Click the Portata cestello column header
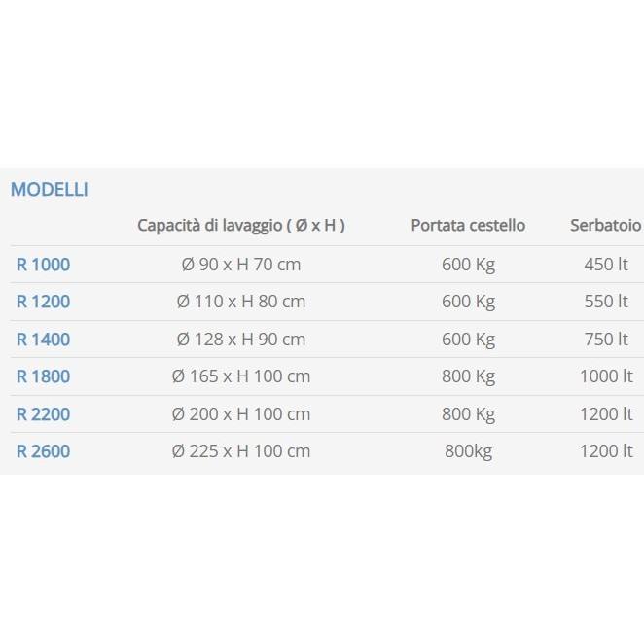This screenshot has width=644, height=644. [x=468, y=226]
